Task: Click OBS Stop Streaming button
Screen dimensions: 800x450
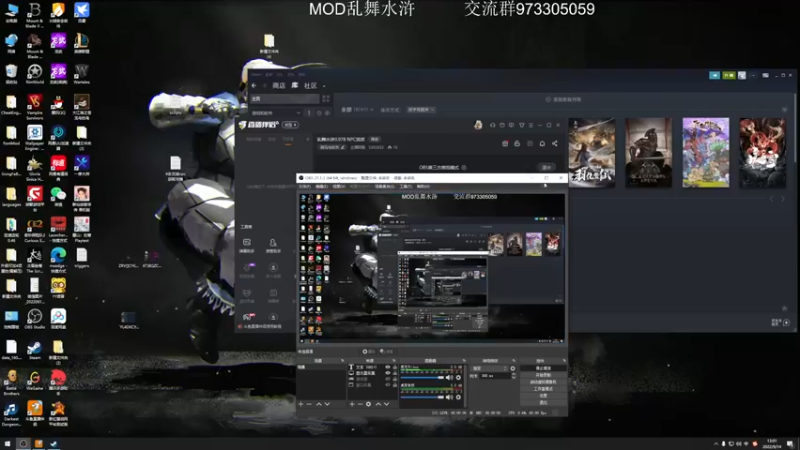Action: click(x=543, y=368)
